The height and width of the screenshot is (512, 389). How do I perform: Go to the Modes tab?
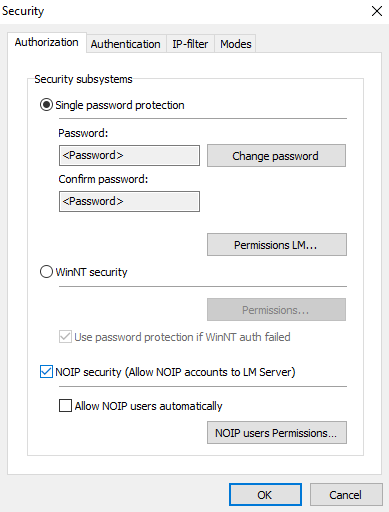click(236, 44)
